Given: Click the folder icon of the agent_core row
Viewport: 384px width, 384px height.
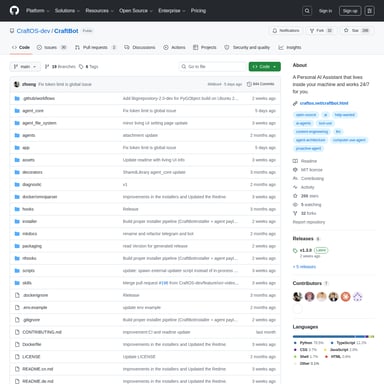Looking at the screenshot, I should (17, 111).
